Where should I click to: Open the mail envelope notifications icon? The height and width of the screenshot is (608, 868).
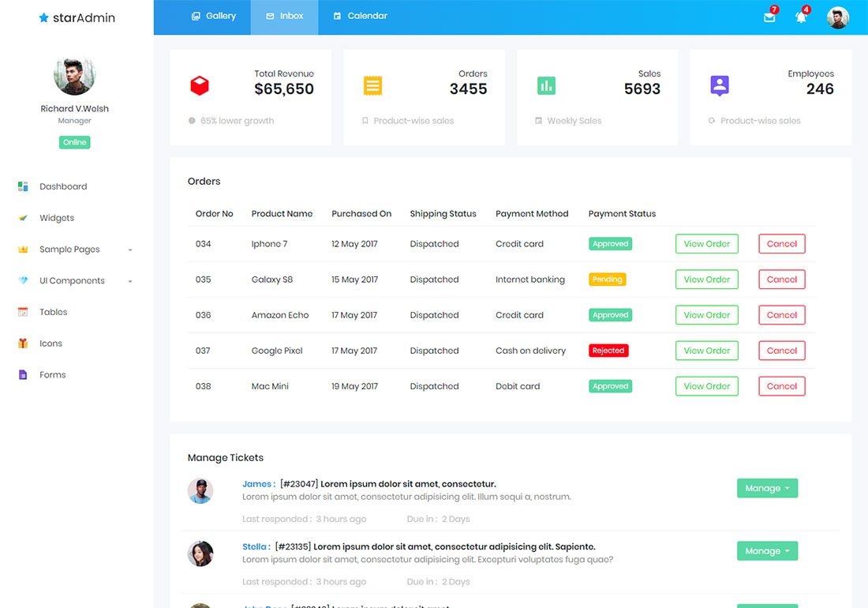[x=769, y=17]
